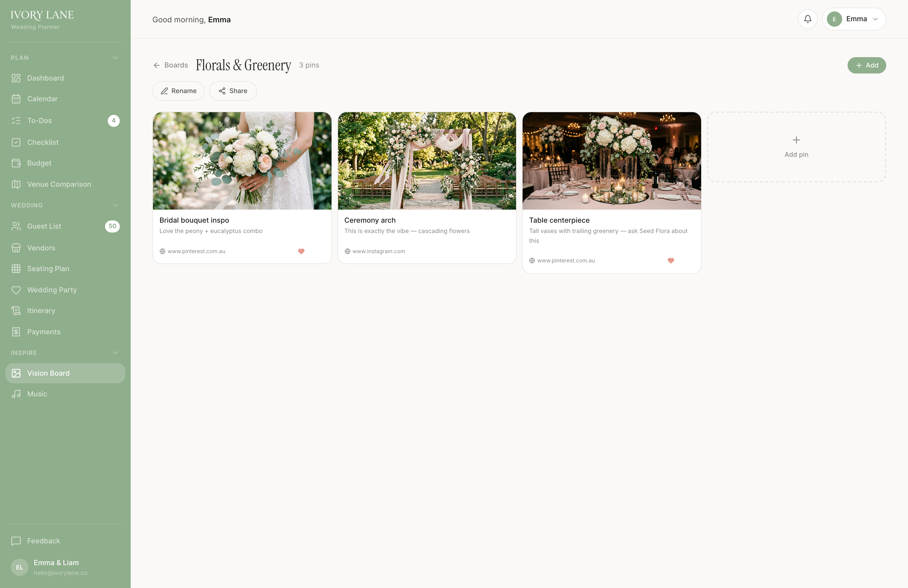Click the Budget wallet icon
The width and height of the screenshot is (908, 588).
coord(16,163)
